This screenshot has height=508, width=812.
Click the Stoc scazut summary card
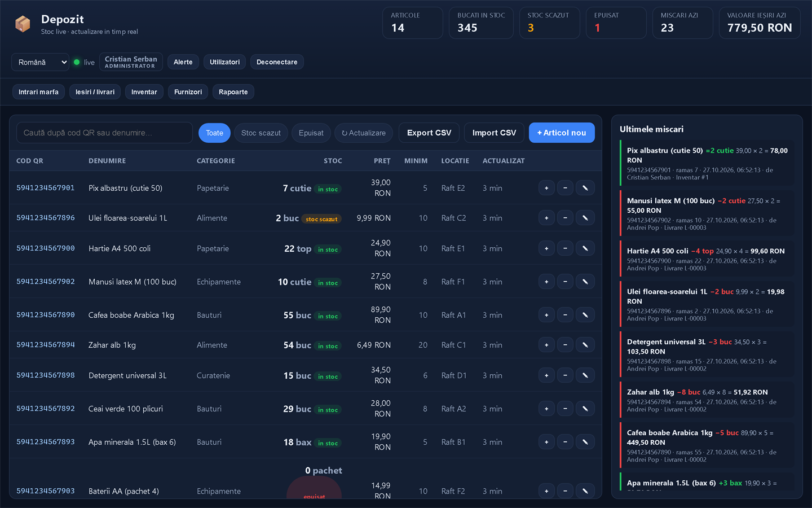point(549,23)
